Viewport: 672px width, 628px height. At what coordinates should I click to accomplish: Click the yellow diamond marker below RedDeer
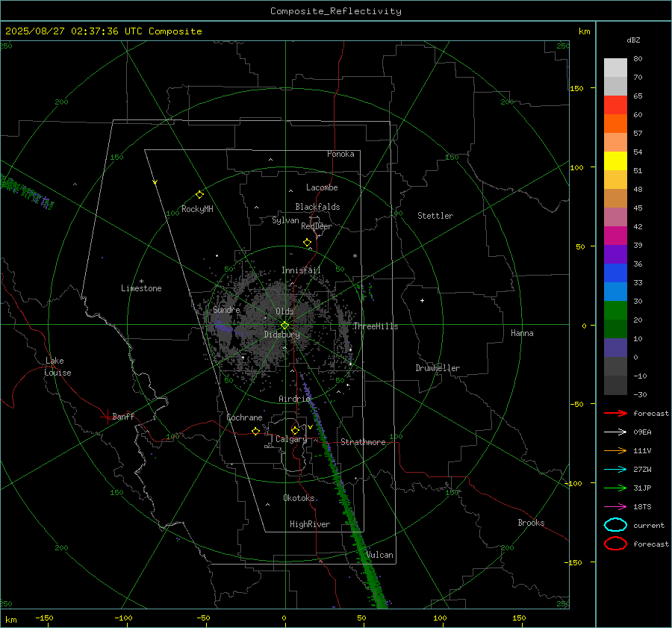pyautogui.click(x=307, y=243)
